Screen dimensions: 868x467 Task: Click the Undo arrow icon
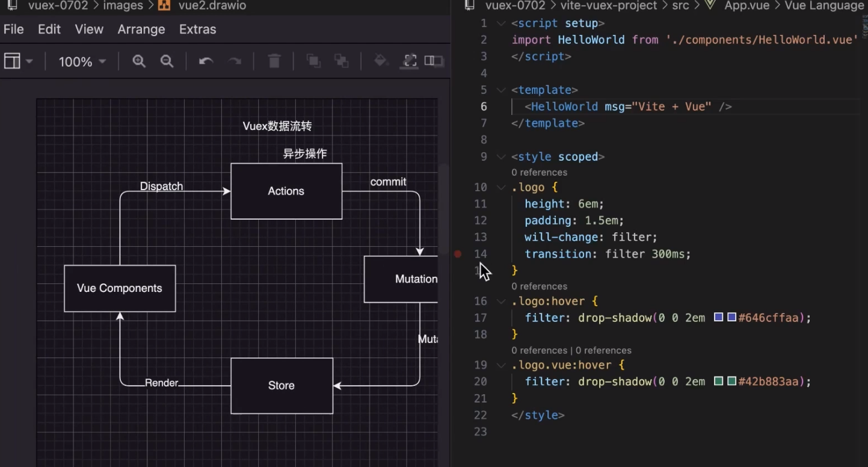pos(205,61)
